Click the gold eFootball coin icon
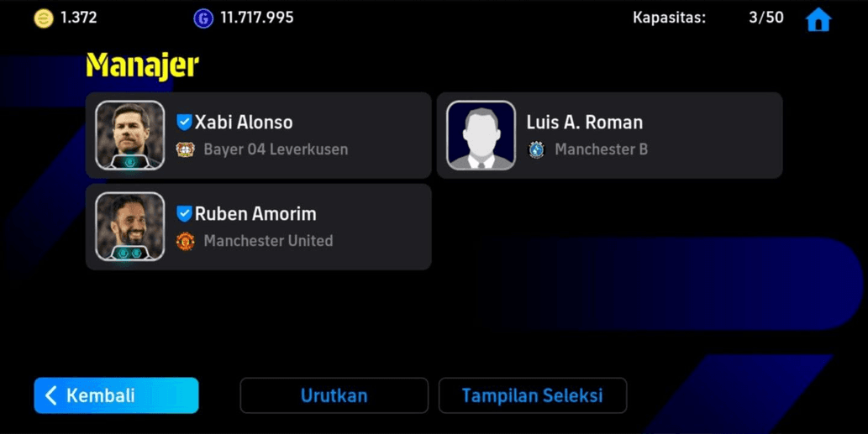868x434 pixels. (44, 18)
